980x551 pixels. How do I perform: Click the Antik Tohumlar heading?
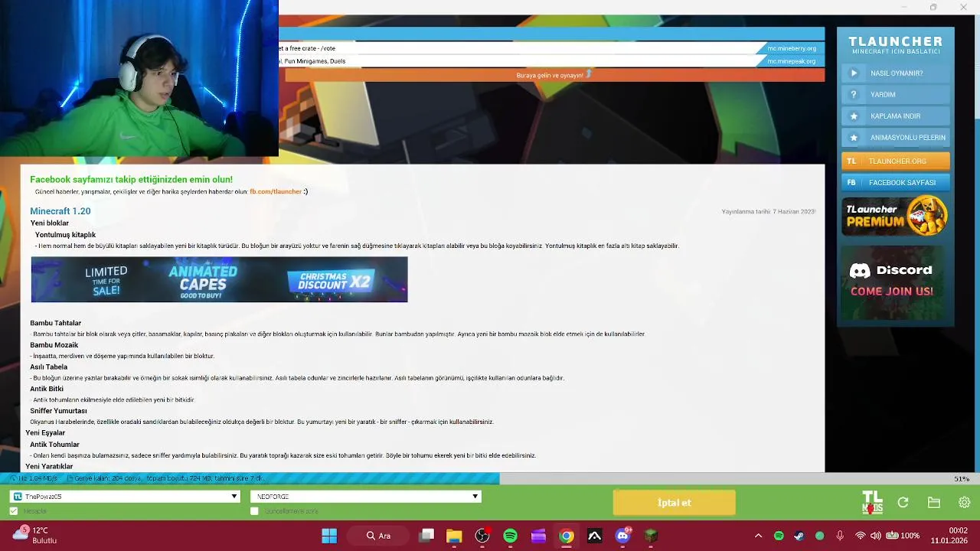55,445
